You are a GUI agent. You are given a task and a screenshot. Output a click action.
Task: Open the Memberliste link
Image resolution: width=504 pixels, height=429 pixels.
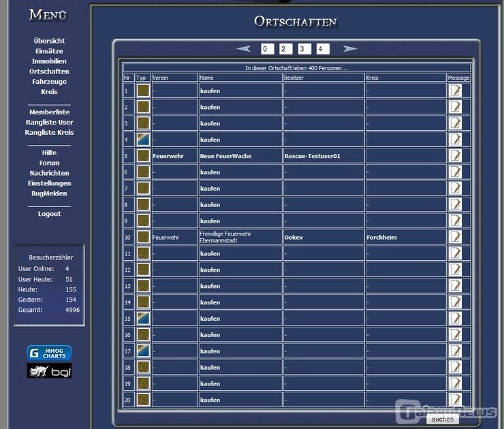pyautogui.click(x=49, y=112)
